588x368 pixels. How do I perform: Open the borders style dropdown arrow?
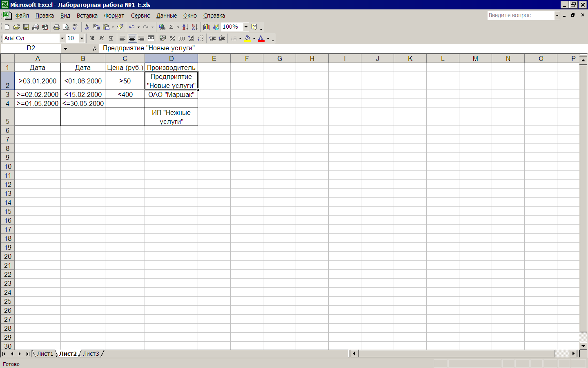click(x=240, y=38)
